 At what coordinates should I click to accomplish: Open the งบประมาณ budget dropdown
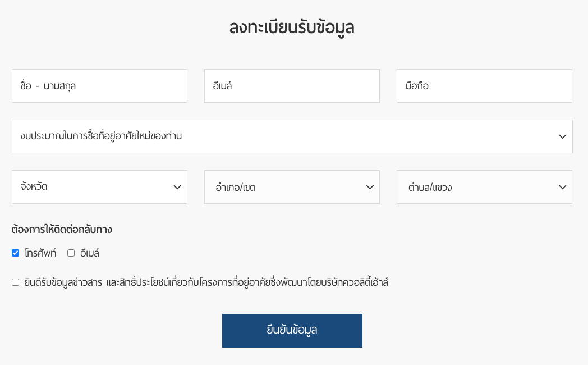pos(281,136)
